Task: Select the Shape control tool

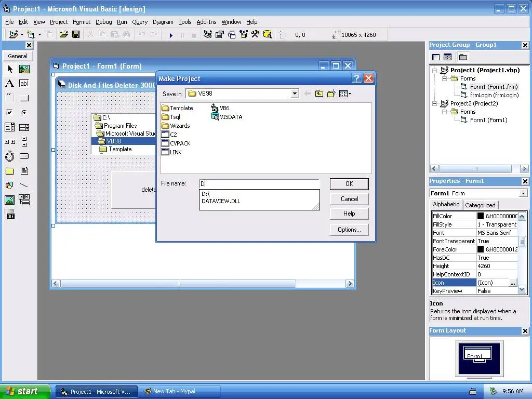Action: click(x=10, y=185)
